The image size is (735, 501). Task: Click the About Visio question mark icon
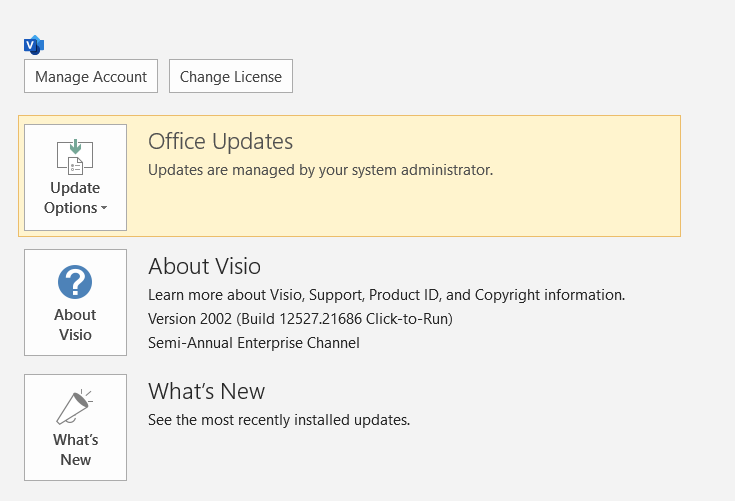tap(75, 282)
